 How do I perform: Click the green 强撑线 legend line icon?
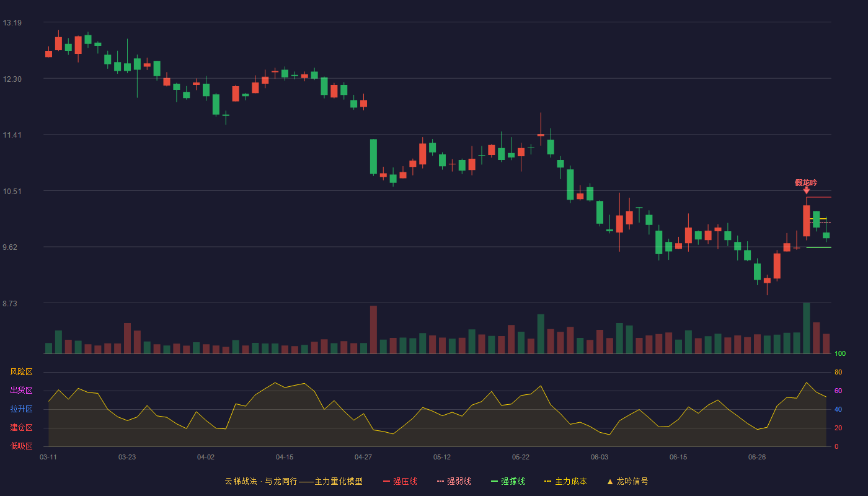(495, 482)
